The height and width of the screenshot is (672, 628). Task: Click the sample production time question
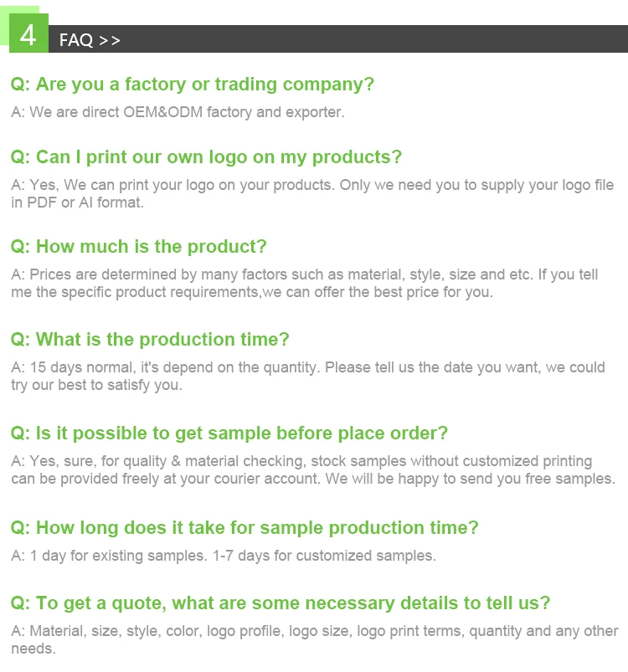tap(245, 528)
